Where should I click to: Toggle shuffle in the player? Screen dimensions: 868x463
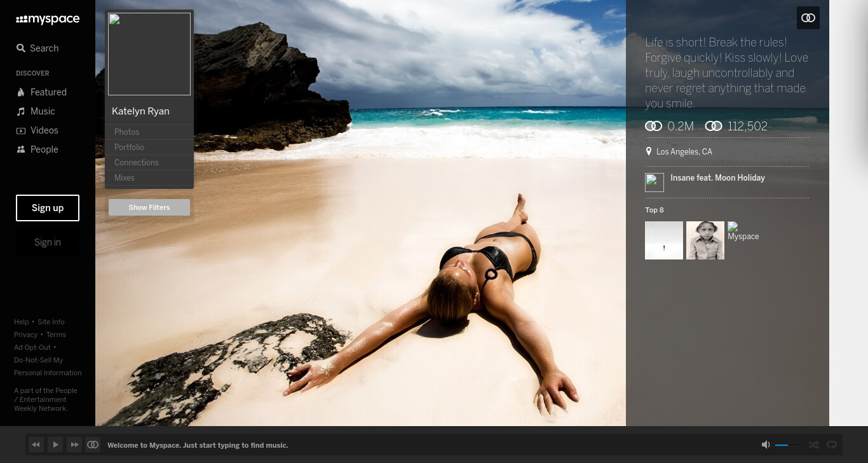point(813,445)
